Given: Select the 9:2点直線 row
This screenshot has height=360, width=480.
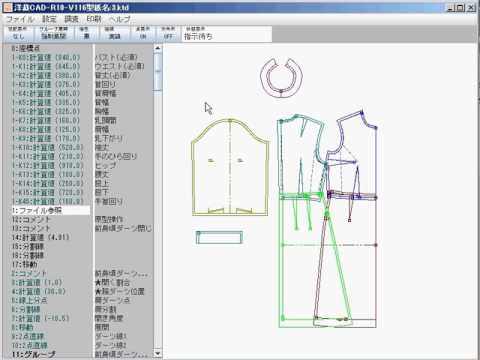Looking at the screenshot, I should tap(28, 337).
